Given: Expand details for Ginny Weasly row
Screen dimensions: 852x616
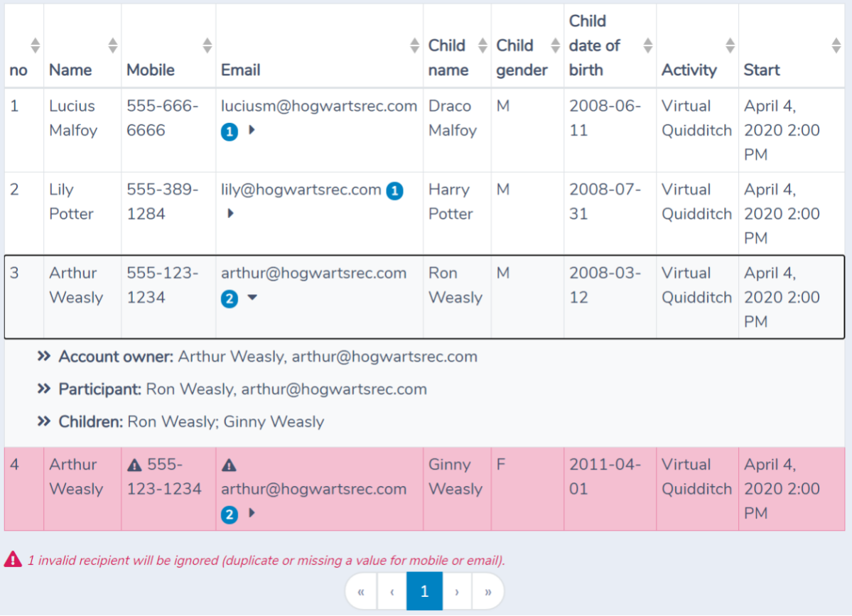Looking at the screenshot, I should pos(252,513).
